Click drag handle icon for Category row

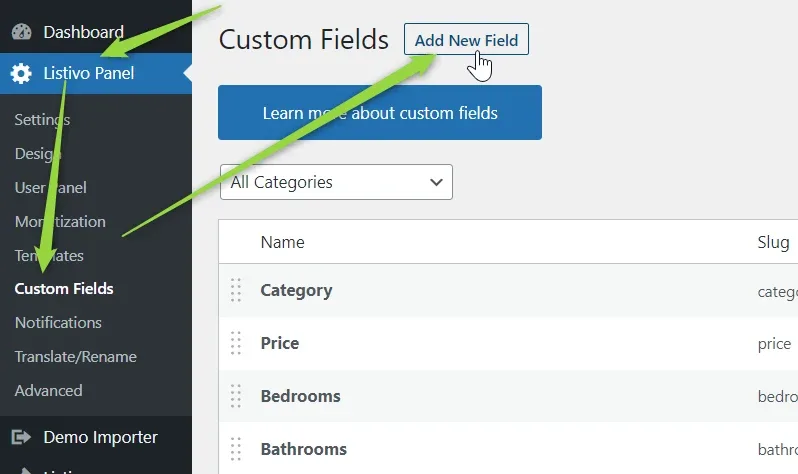236,290
